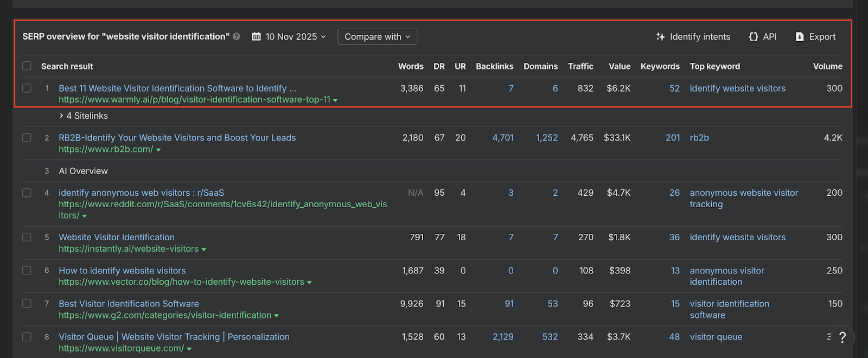The image size is (868, 358).
Task: Open the instantly.ai/website-visitors URL
Action: [129, 249]
